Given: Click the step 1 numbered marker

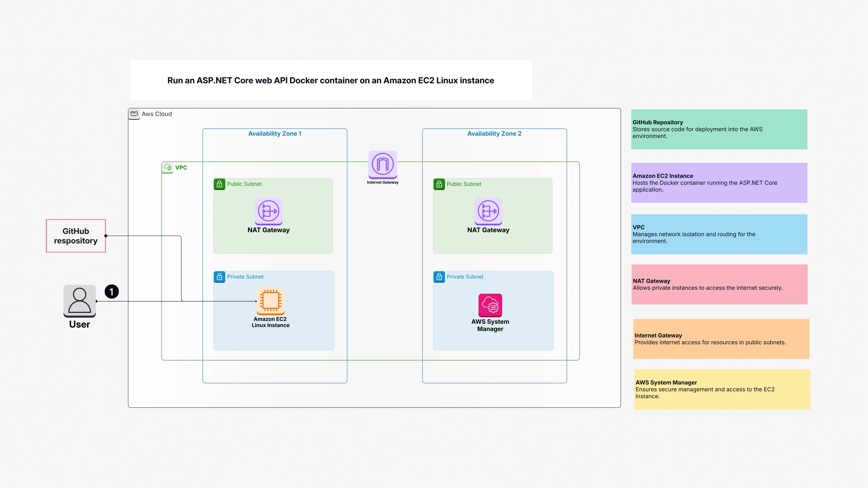Looking at the screenshot, I should (112, 291).
